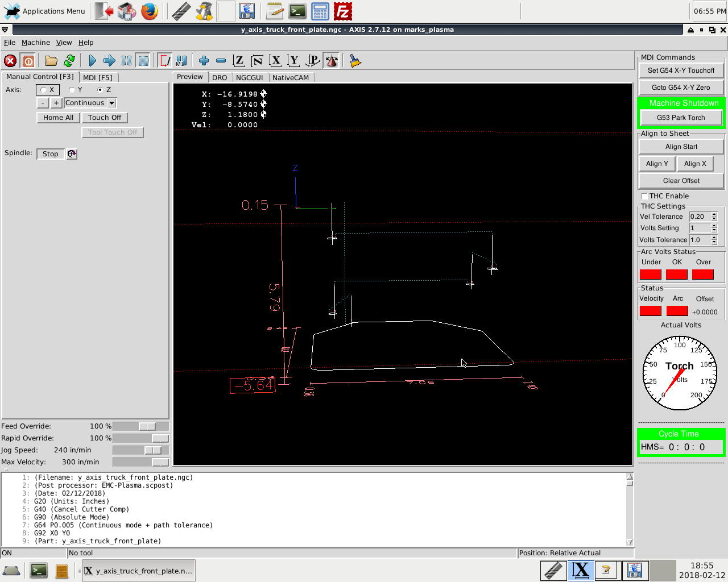Open the File menu

[x=10, y=43]
